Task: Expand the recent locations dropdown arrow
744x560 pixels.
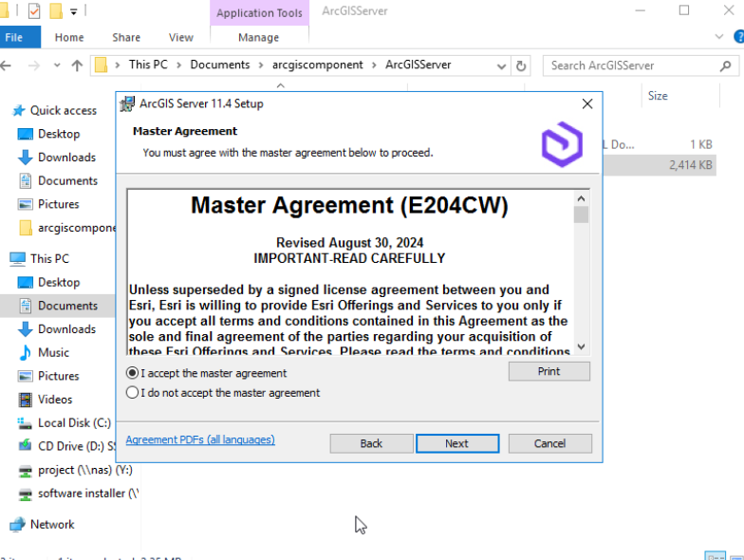Action: point(57,65)
